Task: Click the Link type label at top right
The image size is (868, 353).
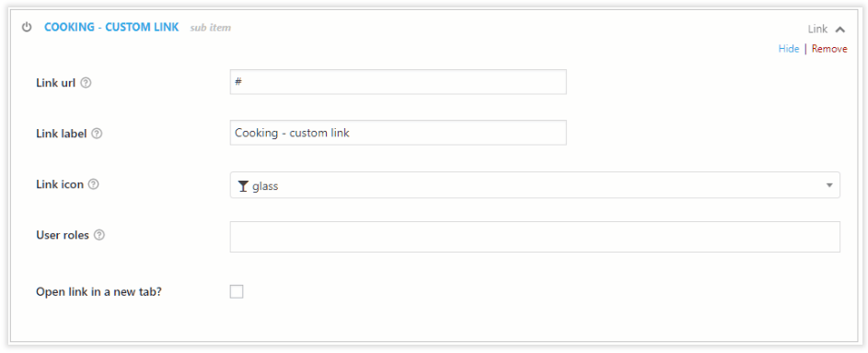Action: click(817, 29)
